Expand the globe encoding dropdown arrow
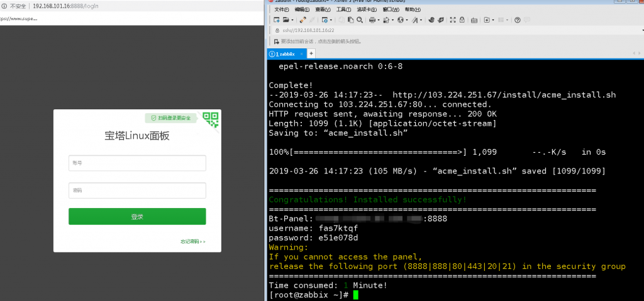This screenshot has width=644, height=301. (x=407, y=19)
